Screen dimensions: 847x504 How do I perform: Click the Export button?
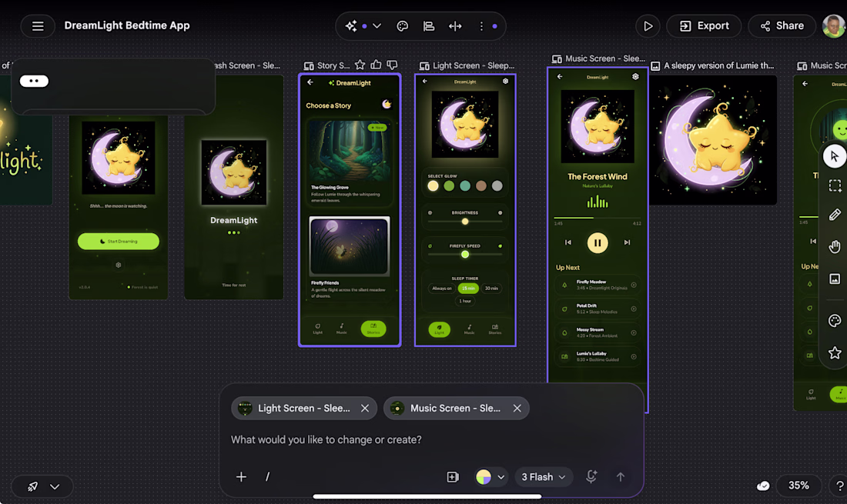point(704,26)
